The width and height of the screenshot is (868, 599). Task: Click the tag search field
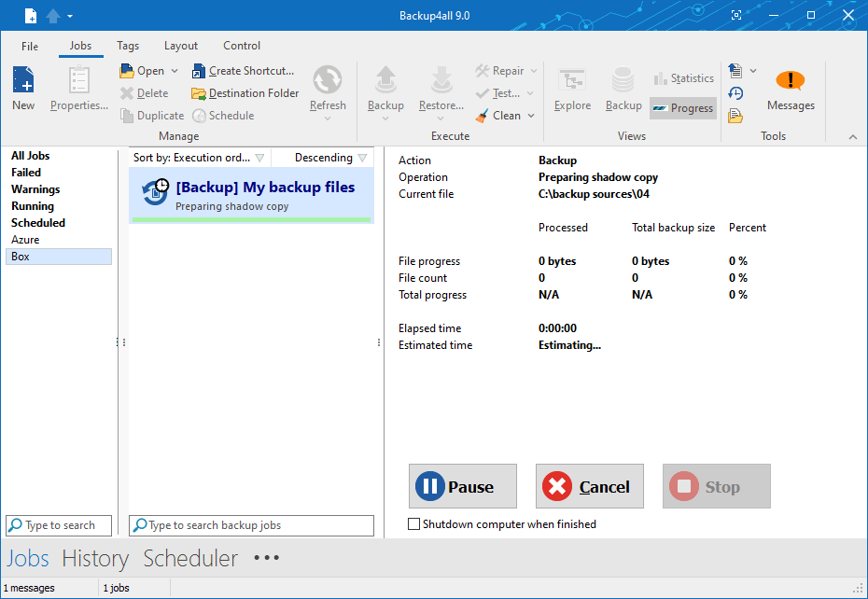coord(59,525)
